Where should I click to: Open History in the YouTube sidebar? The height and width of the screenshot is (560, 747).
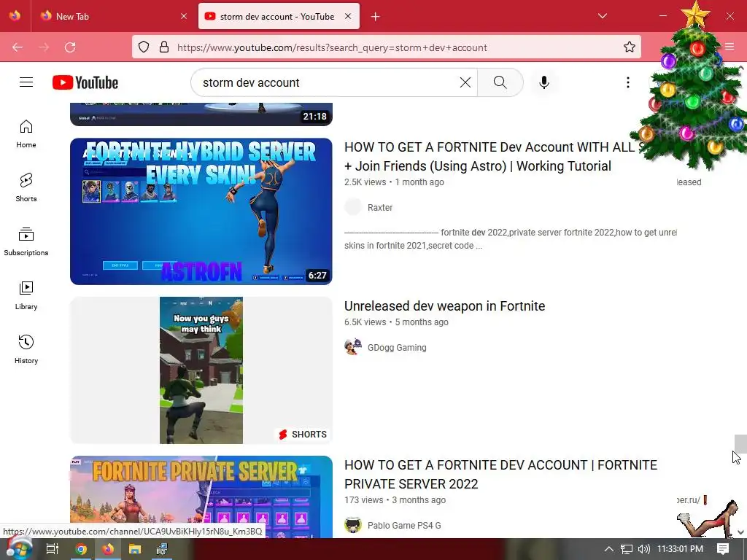[26, 349]
